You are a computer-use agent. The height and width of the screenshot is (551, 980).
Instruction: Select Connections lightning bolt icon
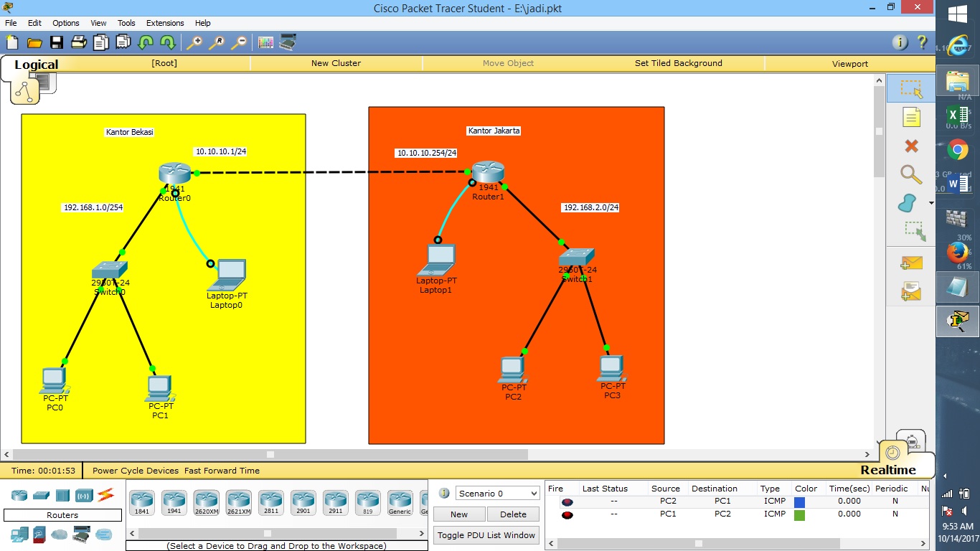click(105, 495)
